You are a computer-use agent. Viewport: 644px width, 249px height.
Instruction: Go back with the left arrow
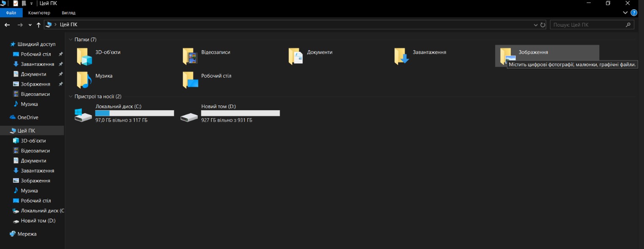coord(7,25)
